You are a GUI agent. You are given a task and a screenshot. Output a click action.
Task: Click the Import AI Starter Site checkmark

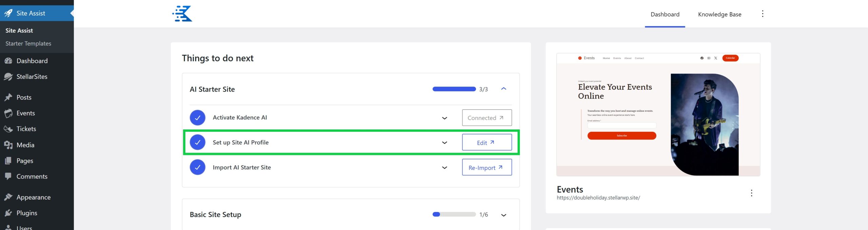coord(198,167)
